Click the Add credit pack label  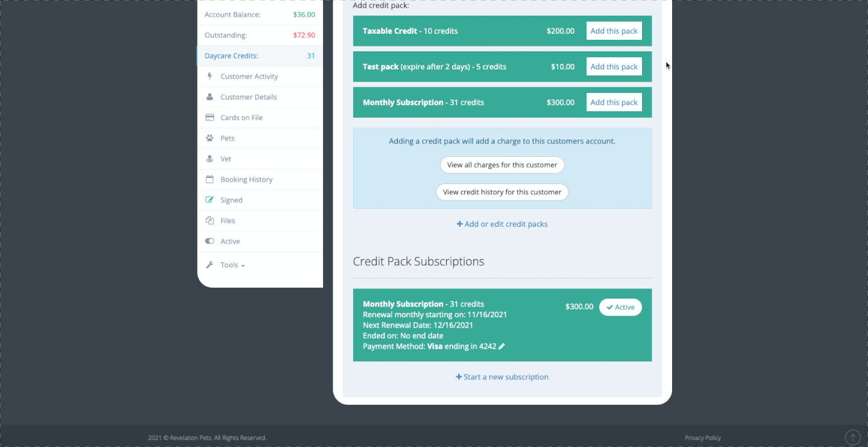click(381, 5)
